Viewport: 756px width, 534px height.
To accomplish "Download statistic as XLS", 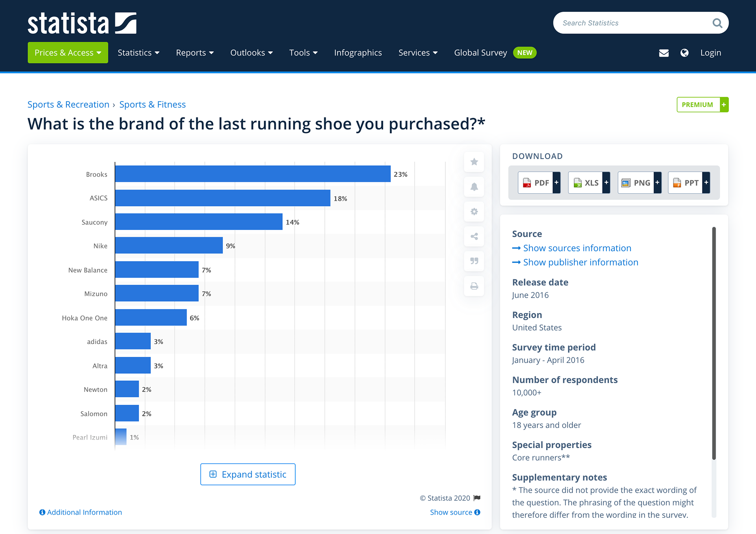I will coord(589,183).
